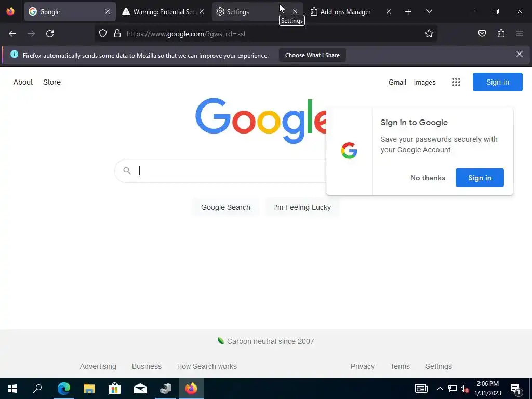Click the header Sign in button

[497, 82]
